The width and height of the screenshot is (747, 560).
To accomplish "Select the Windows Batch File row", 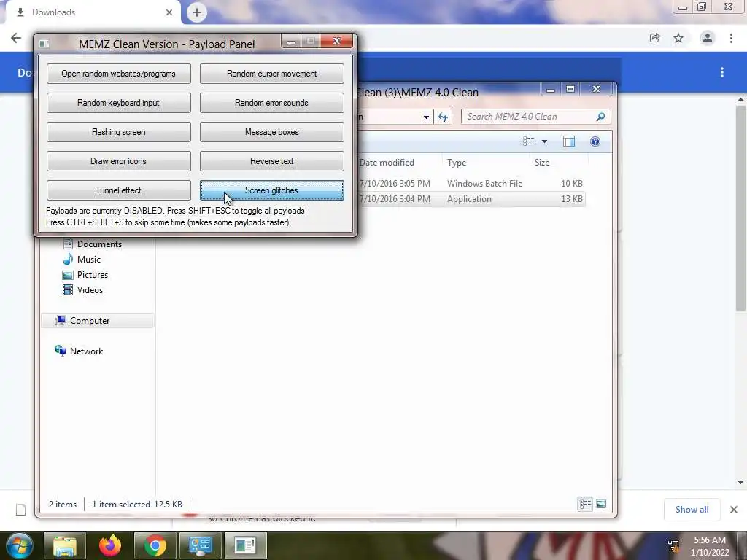I will coord(471,183).
